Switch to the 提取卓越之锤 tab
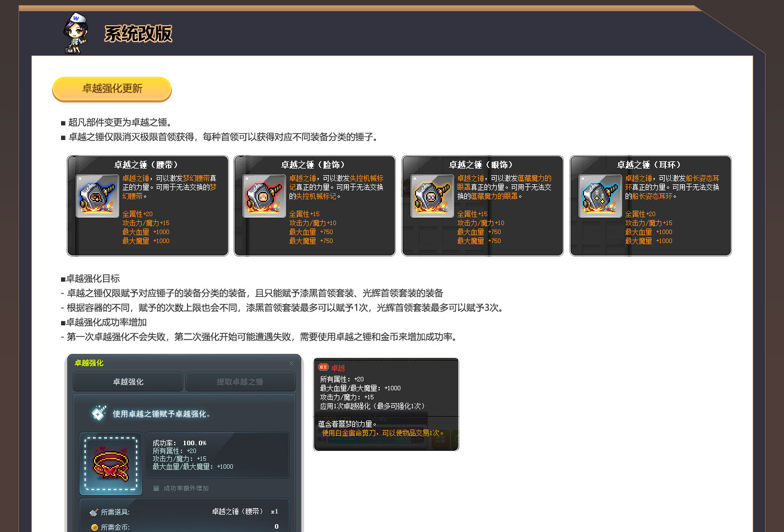Image resolution: width=784 pixels, height=532 pixels. coord(240,381)
